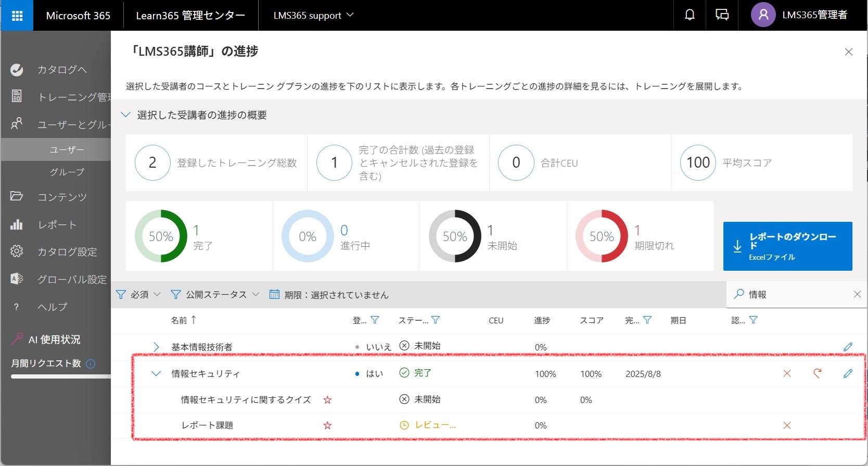The height and width of the screenshot is (466, 868).
Task: Collapse 選択した受講者の進捗の概要 section
Action: coord(125,115)
